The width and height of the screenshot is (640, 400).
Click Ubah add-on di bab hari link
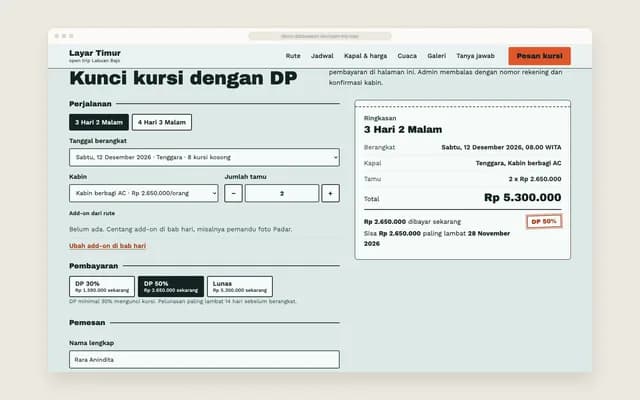click(x=107, y=246)
